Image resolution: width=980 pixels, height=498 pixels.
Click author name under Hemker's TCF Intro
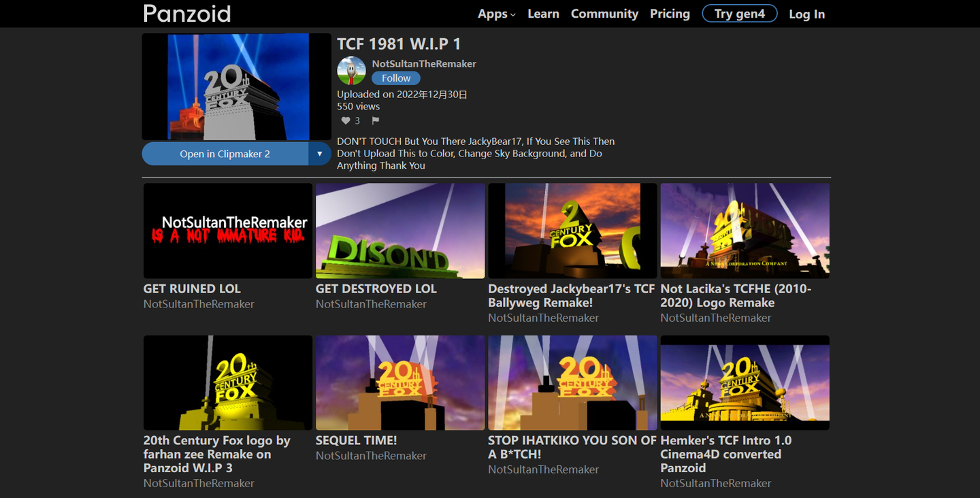[x=715, y=483]
